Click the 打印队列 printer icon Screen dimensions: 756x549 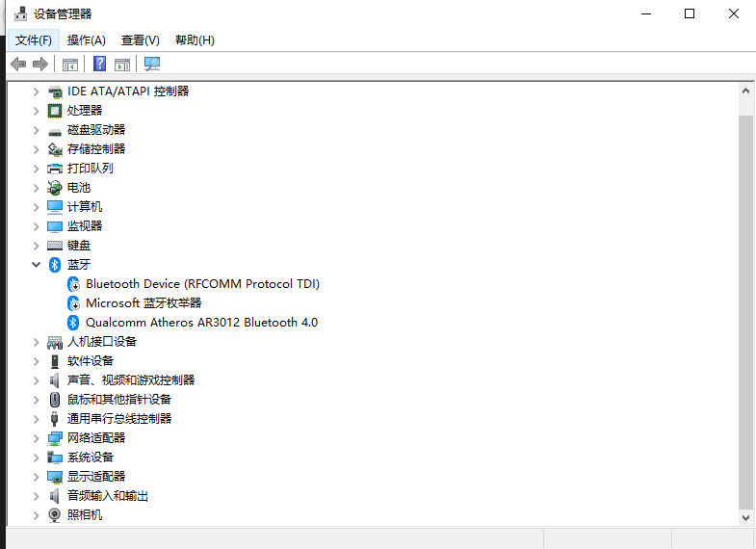[x=55, y=169]
